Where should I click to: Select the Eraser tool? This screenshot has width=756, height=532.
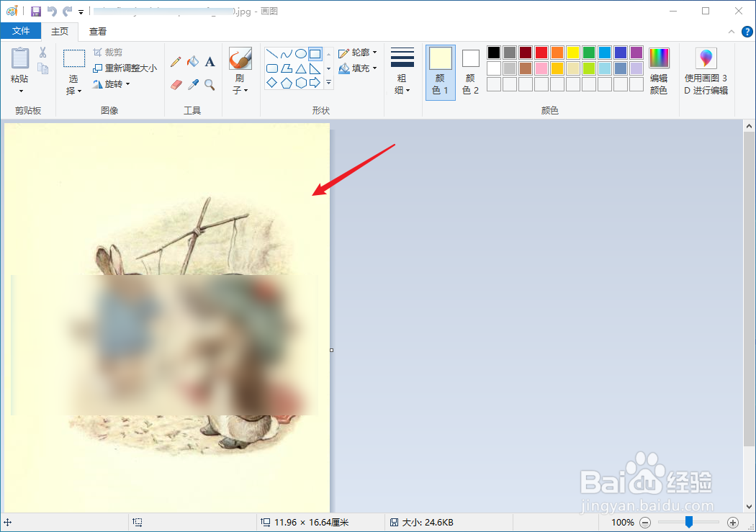176,84
